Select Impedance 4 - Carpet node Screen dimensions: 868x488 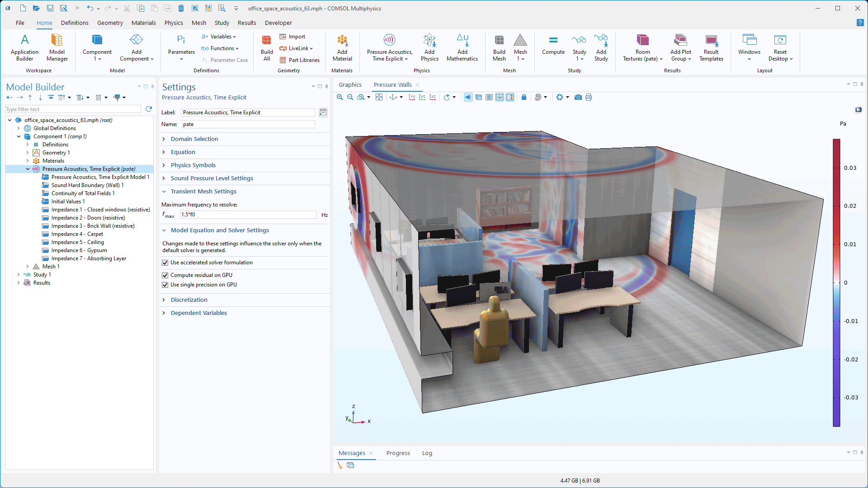click(77, 234)
